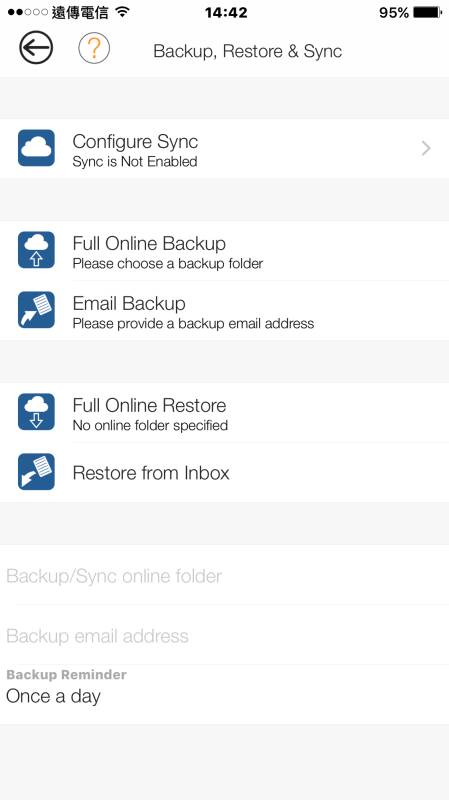Tap the Restore from Inbox icon
Image resolution: width=449 pixels, height=800 pixels.
(x=36, y=472)
